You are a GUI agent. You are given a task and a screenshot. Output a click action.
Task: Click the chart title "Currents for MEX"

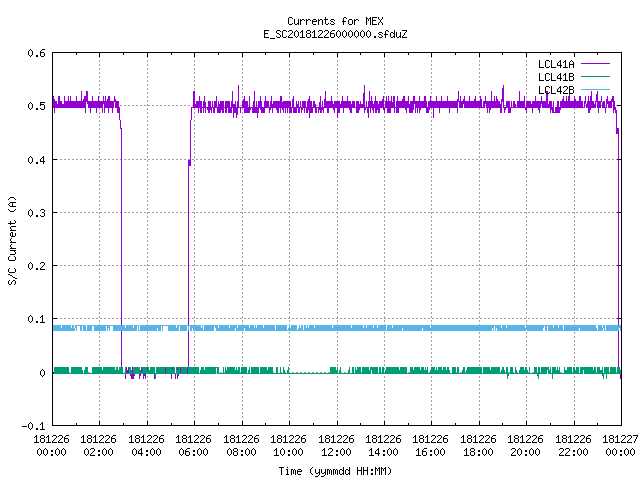click(x=335, y=21)
